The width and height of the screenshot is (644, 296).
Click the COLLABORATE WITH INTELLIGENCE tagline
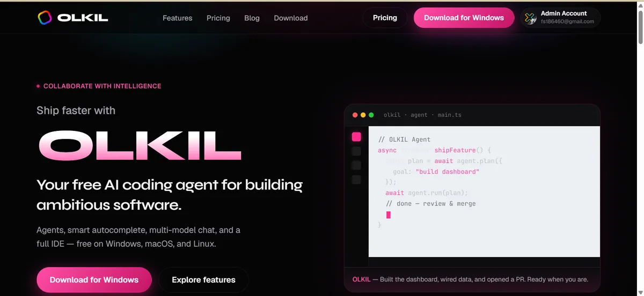(x=102, y=86)
